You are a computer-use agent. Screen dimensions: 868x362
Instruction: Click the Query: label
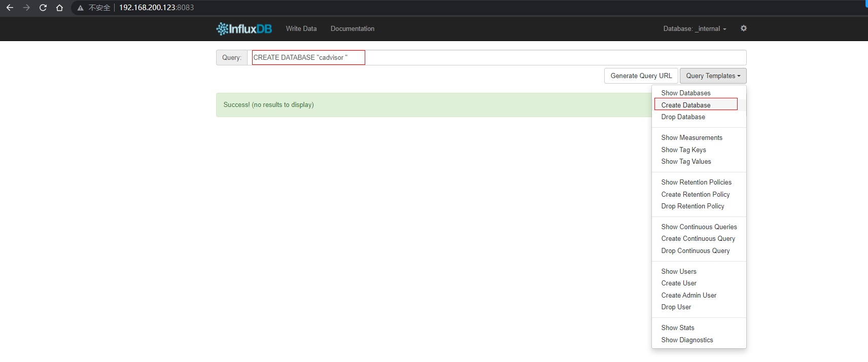(232, 57)
